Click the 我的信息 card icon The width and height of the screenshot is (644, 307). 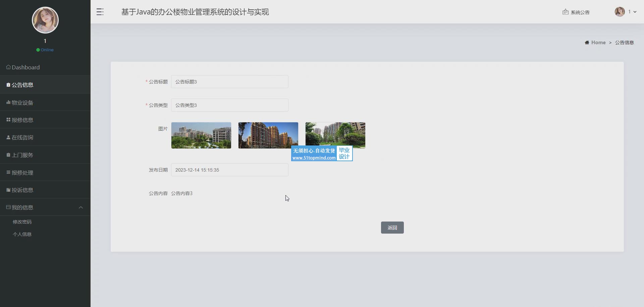click(x=8, y=207)
